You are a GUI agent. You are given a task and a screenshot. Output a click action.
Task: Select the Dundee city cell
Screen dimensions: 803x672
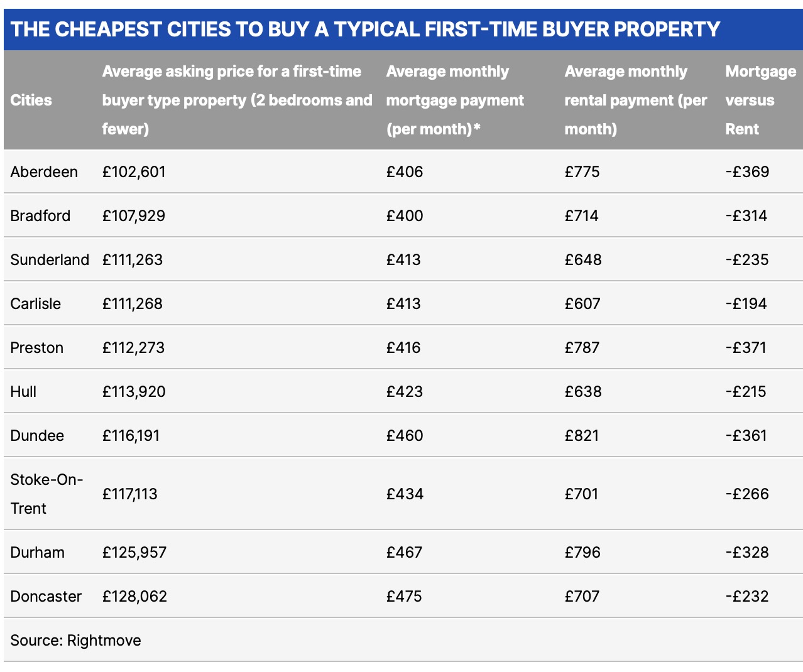[x=37, y=436]
